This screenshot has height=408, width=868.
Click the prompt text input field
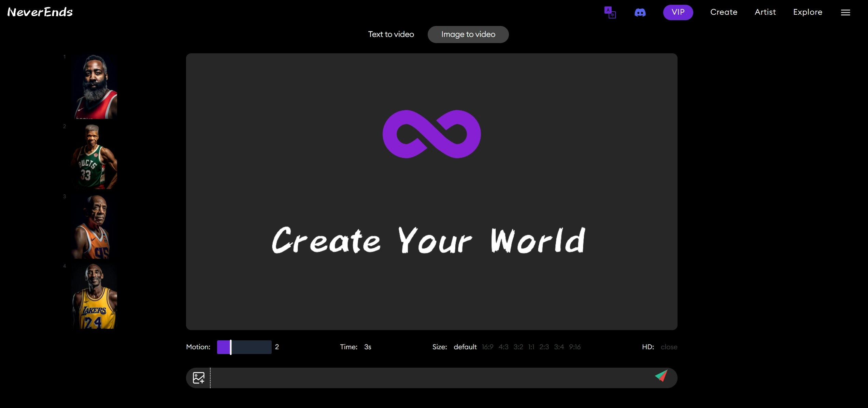click(x=430, y=378)
